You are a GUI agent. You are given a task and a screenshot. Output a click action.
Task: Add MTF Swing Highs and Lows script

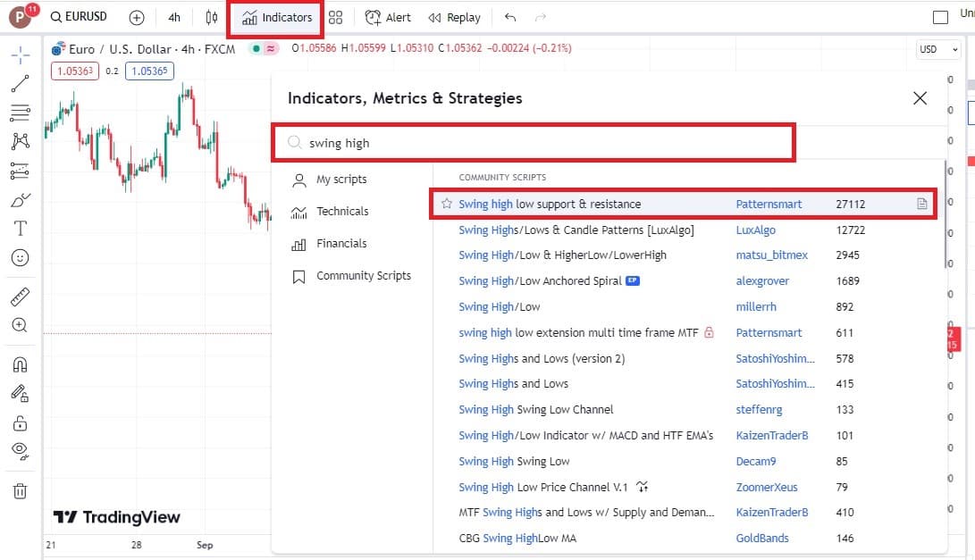[x=586, y=513]
